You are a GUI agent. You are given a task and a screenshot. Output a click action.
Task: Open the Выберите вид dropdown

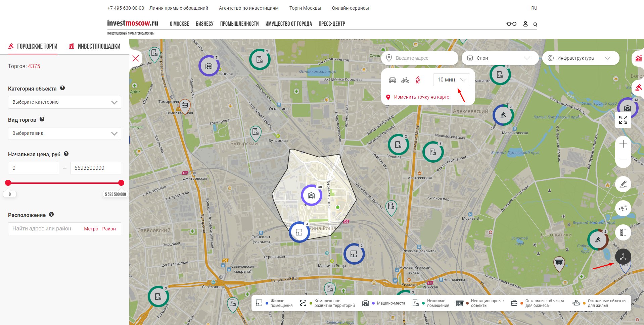[x=64, y=133]
